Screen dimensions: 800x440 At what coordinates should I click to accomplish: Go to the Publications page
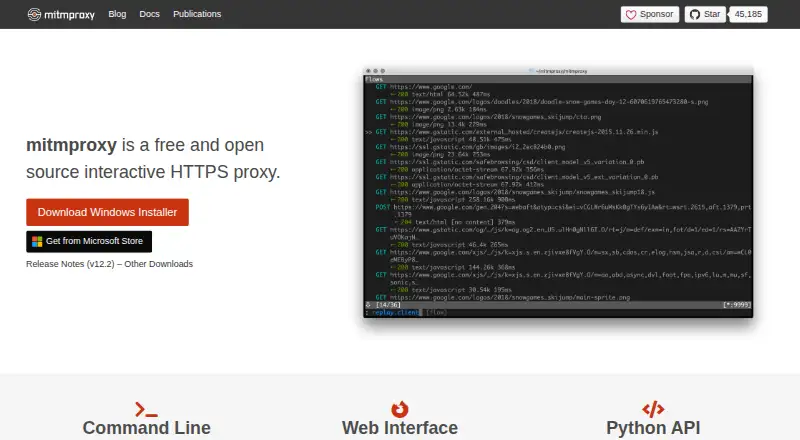pyautogui.click(x=197, y=14)
